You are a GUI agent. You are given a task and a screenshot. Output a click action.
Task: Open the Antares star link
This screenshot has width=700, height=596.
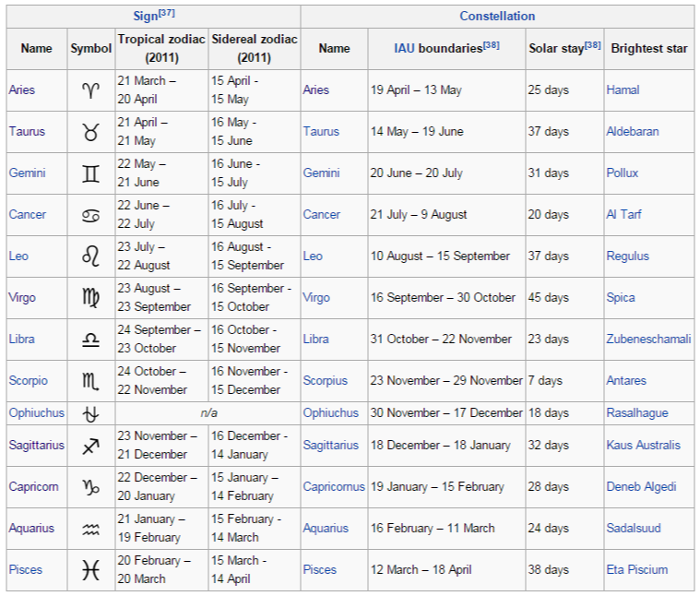(x=626, y=380)
